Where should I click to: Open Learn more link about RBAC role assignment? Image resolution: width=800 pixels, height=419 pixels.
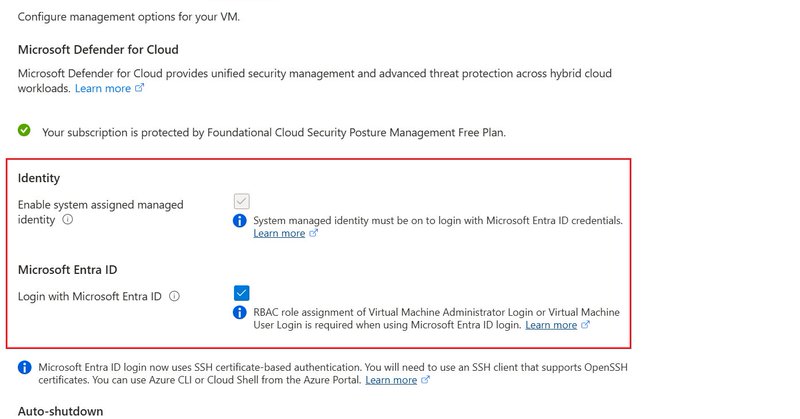coord(551,325)
